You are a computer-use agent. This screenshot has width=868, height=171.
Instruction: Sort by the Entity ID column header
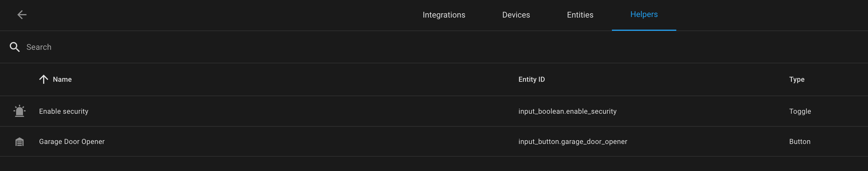[531, 79]
